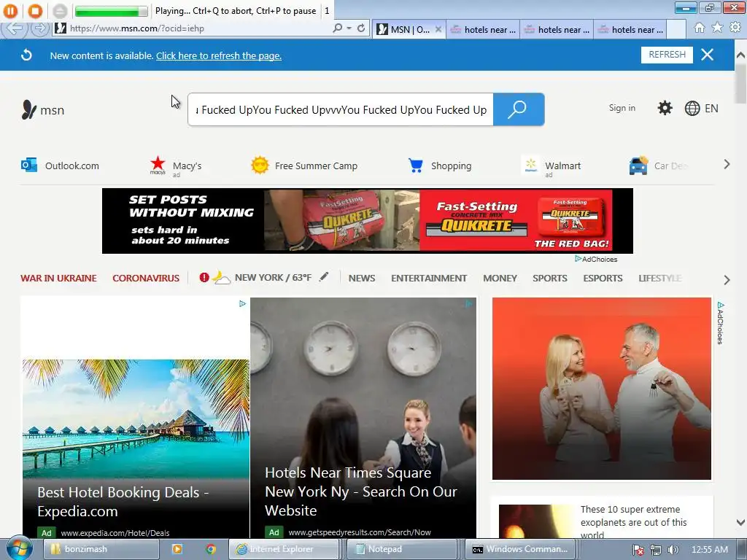
Task: Go back with the browser back arrow
Action: (x=15, y=28)
